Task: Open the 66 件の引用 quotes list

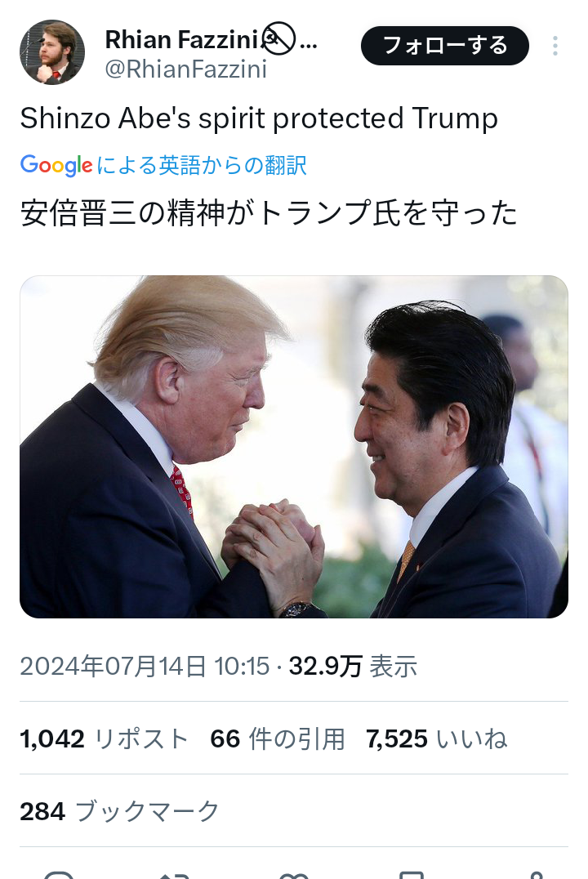Action: [277, 738]
